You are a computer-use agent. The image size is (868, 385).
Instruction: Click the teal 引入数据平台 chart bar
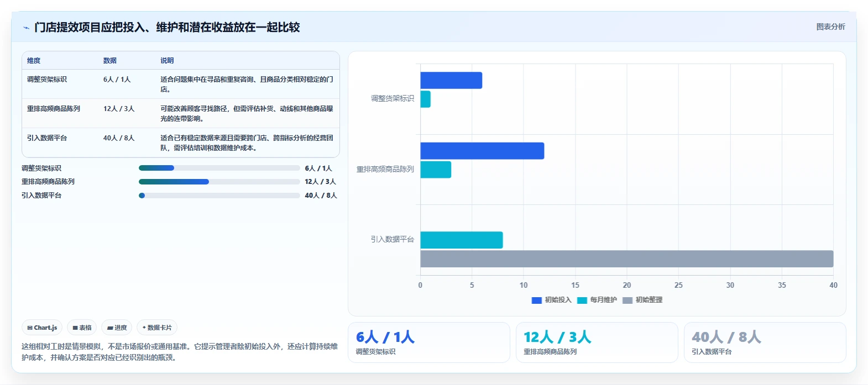coord(462,240)
